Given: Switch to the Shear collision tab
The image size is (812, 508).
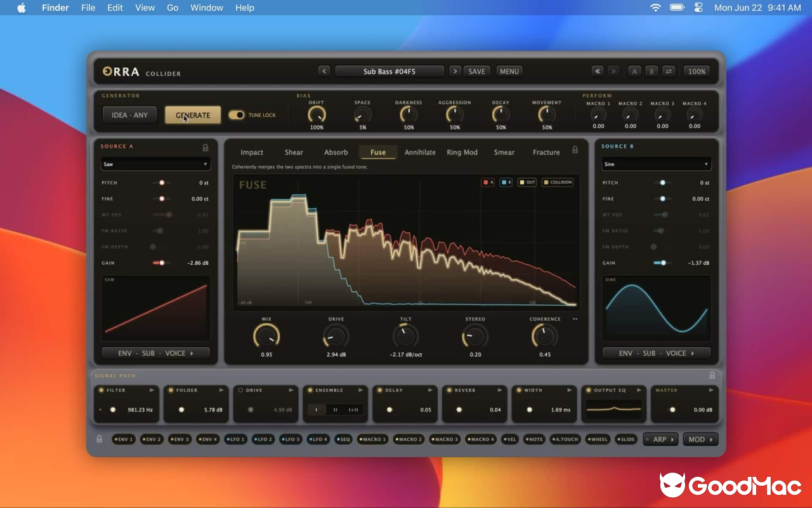Looking at the screenshot, I should [294, 152].
